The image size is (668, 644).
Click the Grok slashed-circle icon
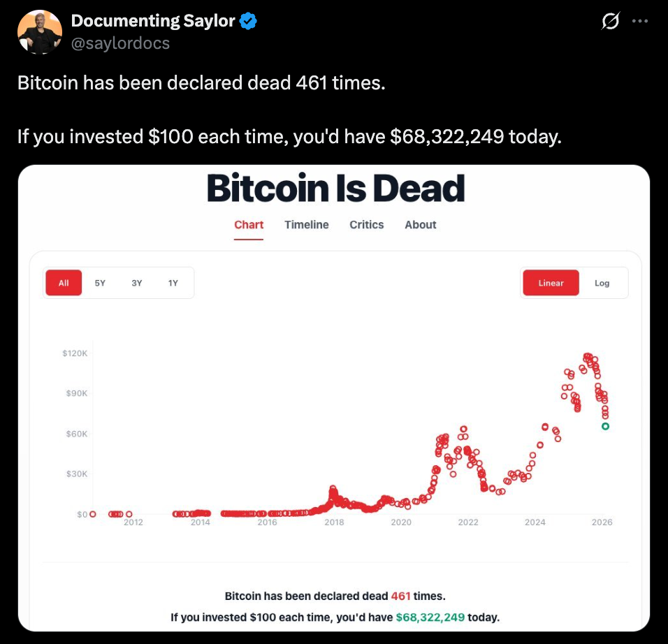[609, 22]
